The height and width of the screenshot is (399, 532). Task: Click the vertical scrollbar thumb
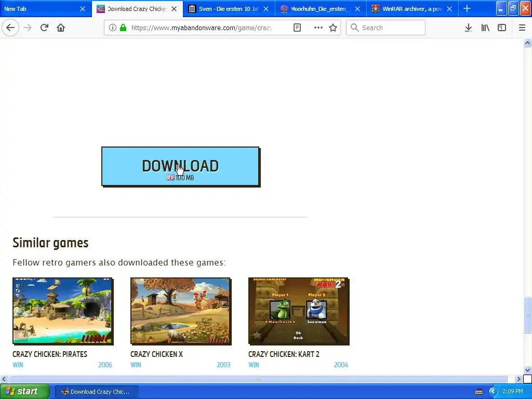pyautogui.click(x=527, y=315)
